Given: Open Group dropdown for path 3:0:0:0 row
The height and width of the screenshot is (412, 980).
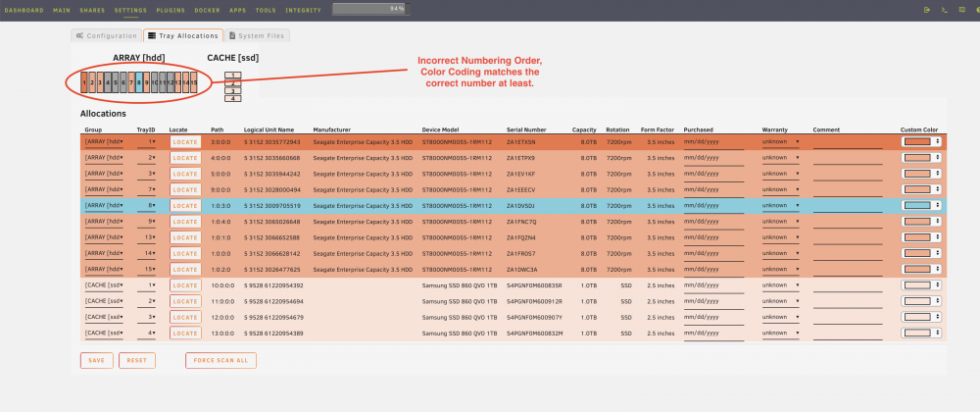Looking at the screenshot, I should [x=104, y=142].
